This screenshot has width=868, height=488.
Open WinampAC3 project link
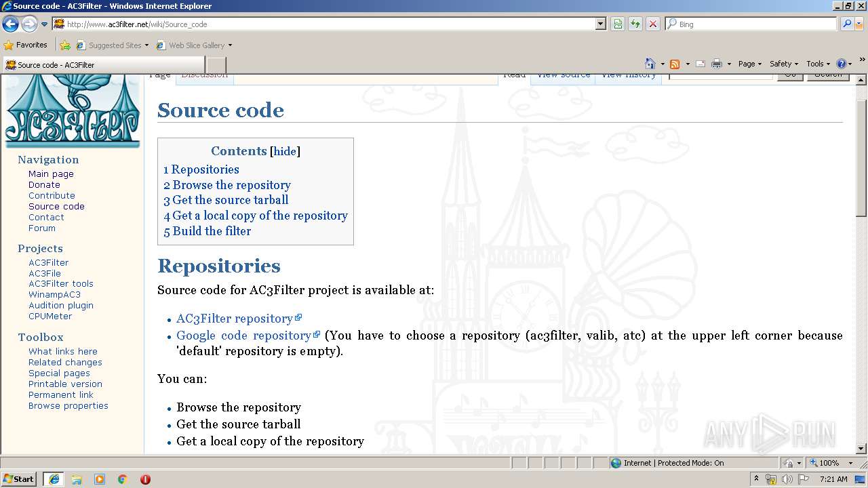[54, 295]
